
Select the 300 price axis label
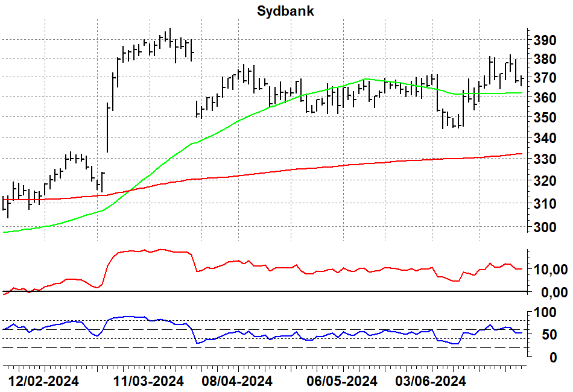pyautogui.click(x=545, y=227)
